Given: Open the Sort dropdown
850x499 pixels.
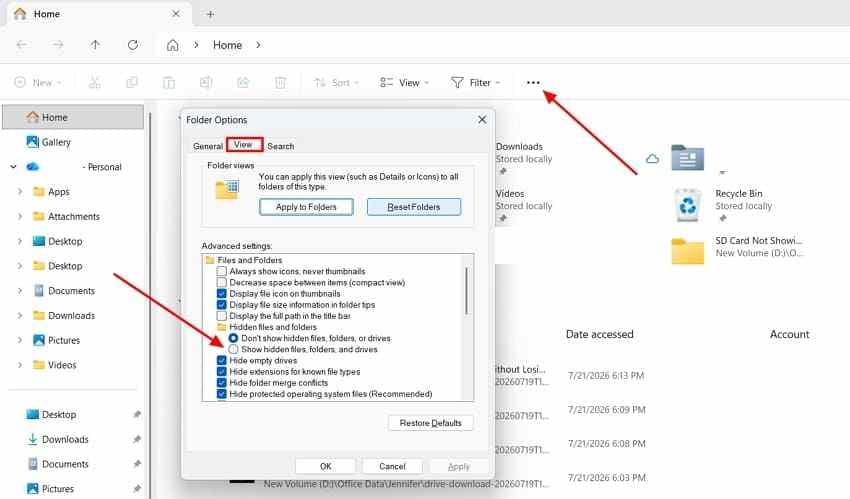Looking at the screenshot, I should tap(336, 82).
